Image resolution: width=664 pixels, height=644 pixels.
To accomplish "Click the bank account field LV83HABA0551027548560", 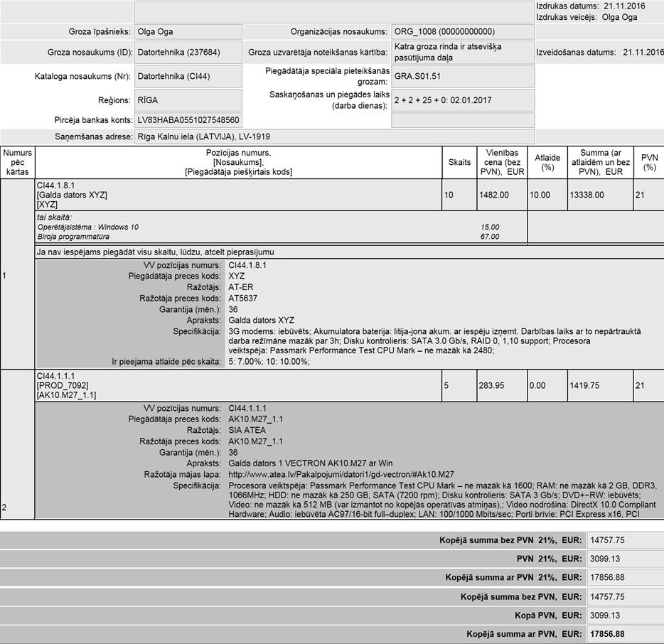I will pyautogui.click(x=188, y=120).
